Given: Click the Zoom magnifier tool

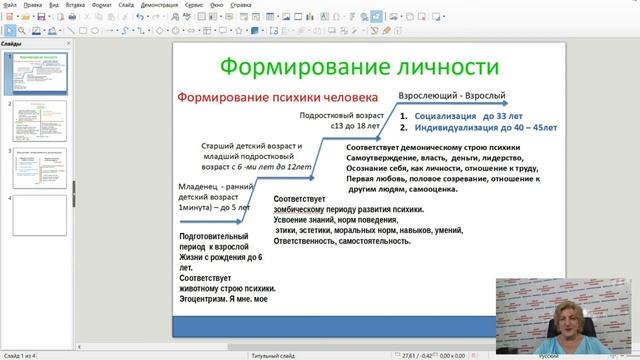Looking at the screenshot, I should coord(22,31).
